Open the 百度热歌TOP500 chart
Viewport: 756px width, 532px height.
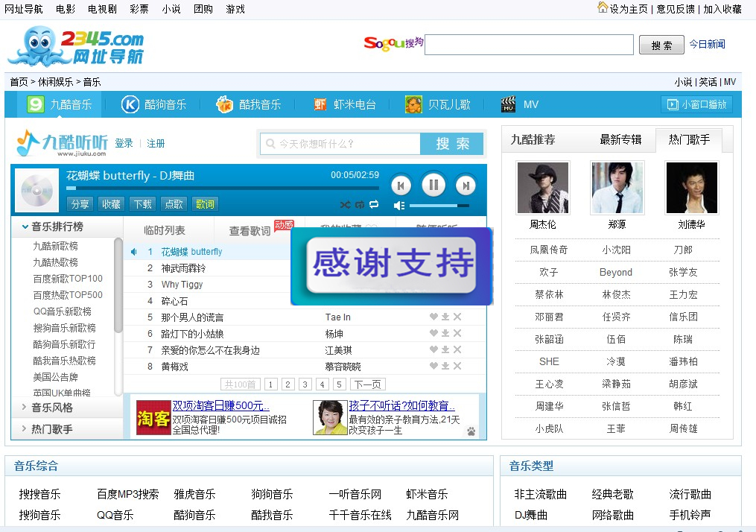tap(68, 295)
